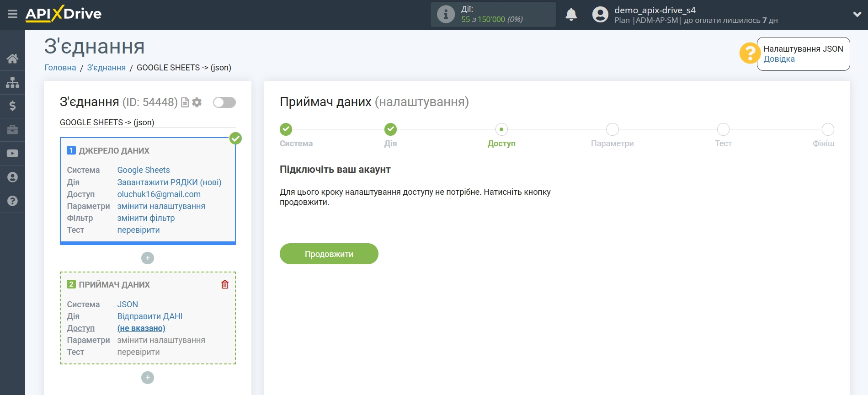
Task: Click receiver перевірити text
Action: click(x=138, y=352)
